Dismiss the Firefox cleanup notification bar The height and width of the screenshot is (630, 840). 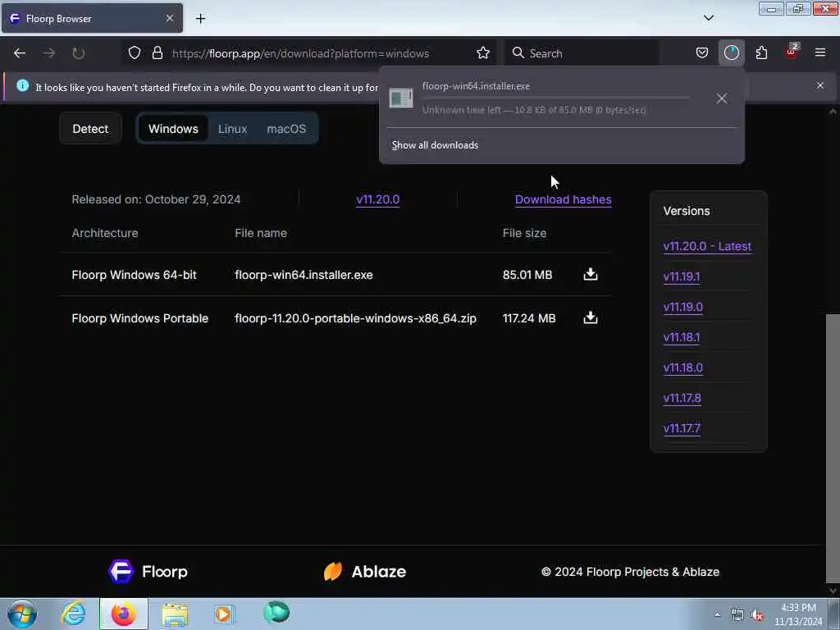click(819, 85)
